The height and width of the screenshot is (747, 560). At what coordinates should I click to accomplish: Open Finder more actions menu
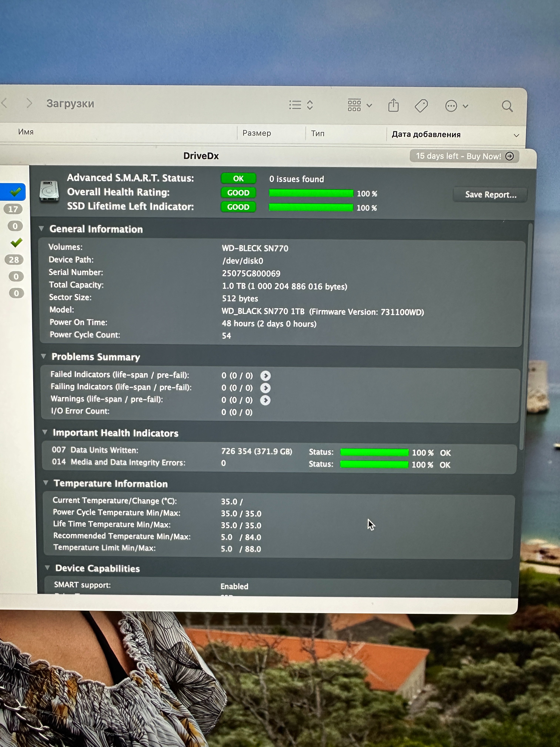(x=456, y=106)
